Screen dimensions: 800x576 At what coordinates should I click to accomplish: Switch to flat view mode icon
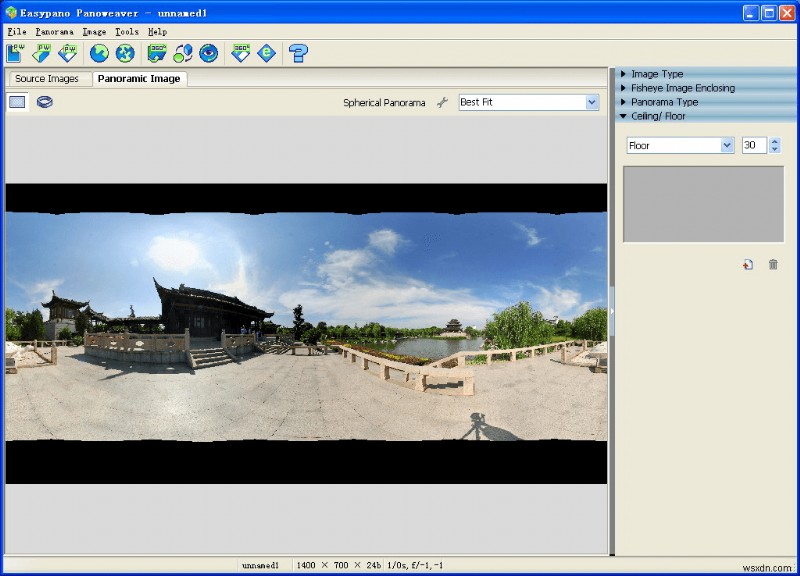(x=16, y=101)
